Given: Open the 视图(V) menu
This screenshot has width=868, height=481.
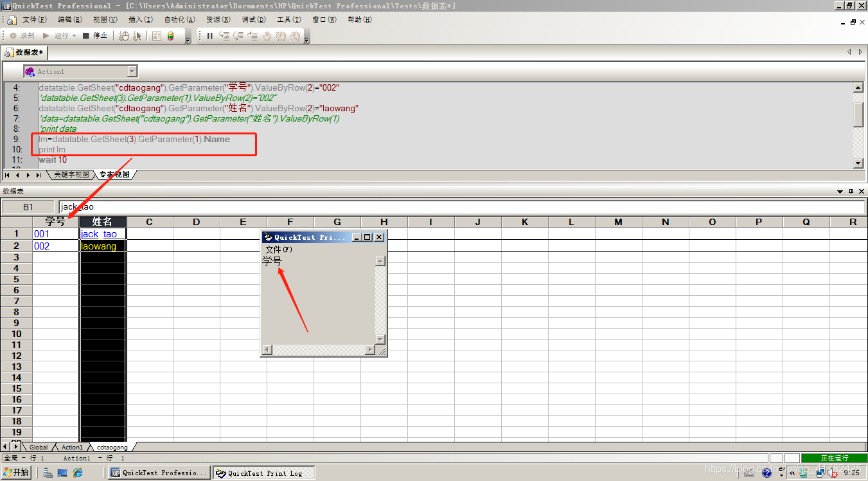Looking at the screenshot, I should click(x=105, y=20).
